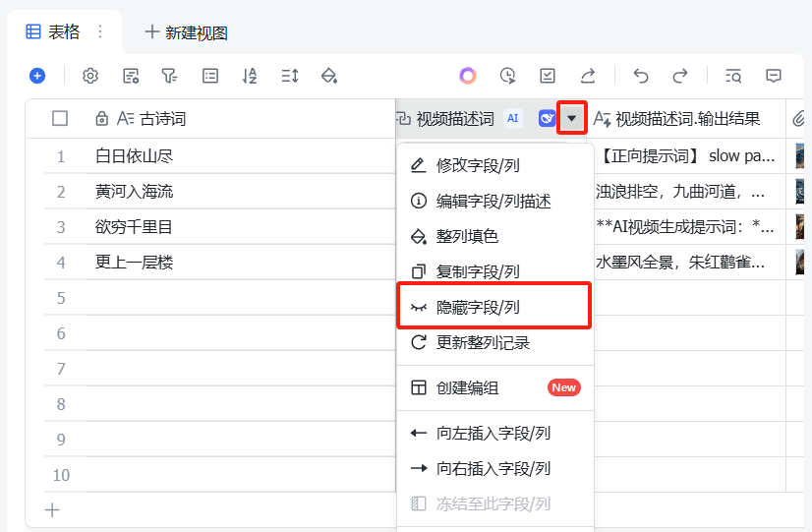The image size is (812, 532).
Task: Choose 编辑字段/列描述 menu entry
Action: [495, 201]
